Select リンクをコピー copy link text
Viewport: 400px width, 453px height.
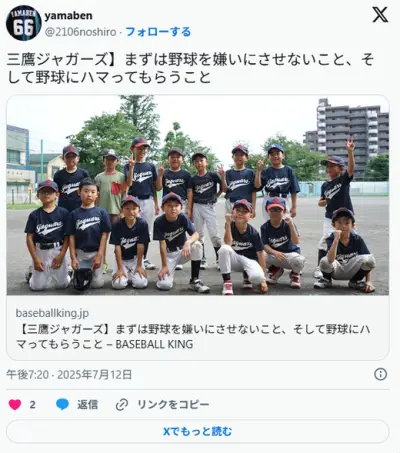(x=173, y=405)
